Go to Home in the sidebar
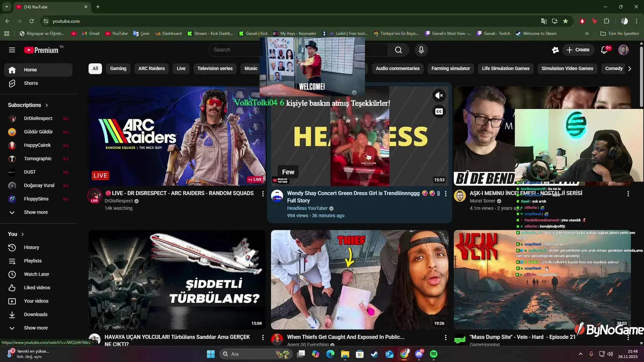The image size is (644, 362). pyautogui.click(x=38, y=70)
